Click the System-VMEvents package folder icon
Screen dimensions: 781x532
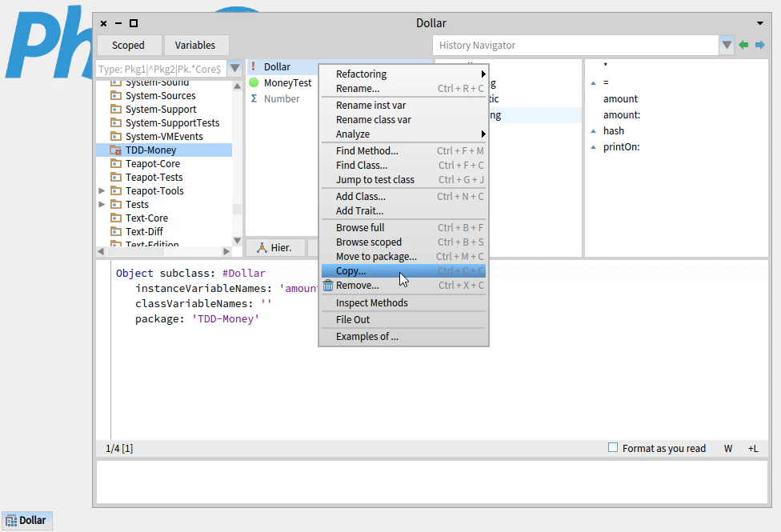[x=115, y=137]
